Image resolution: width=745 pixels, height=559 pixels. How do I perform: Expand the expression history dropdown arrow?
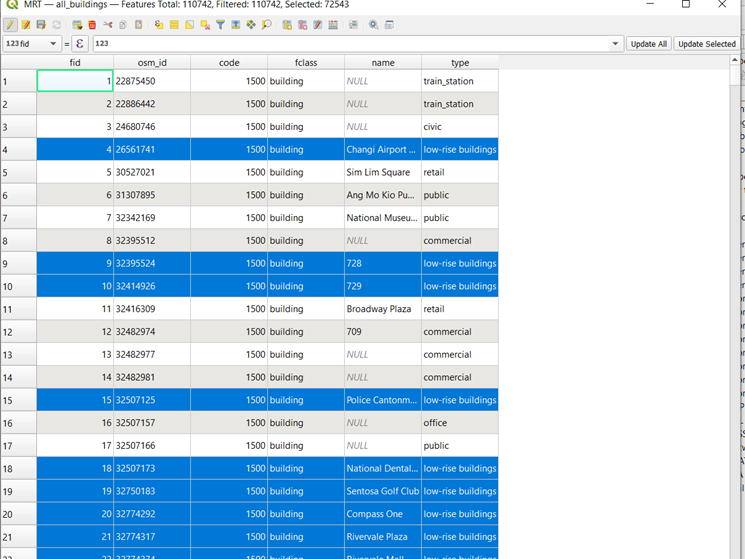click(615, 44)
